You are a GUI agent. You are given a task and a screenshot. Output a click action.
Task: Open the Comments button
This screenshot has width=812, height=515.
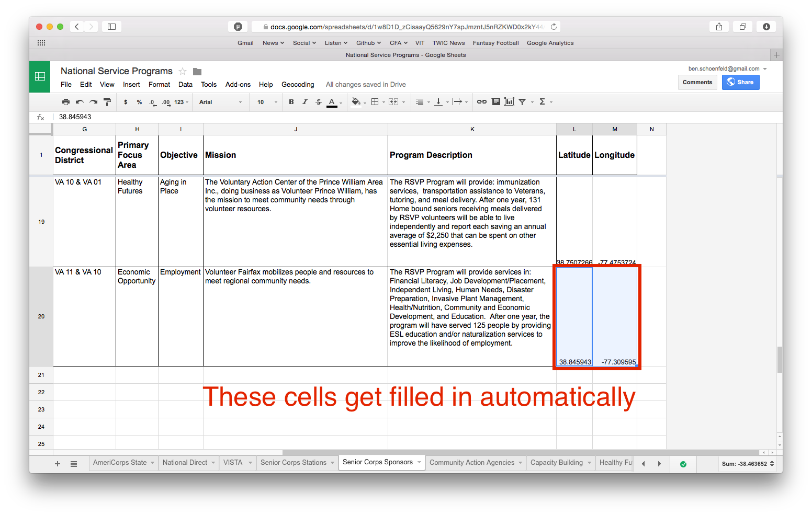697,82
